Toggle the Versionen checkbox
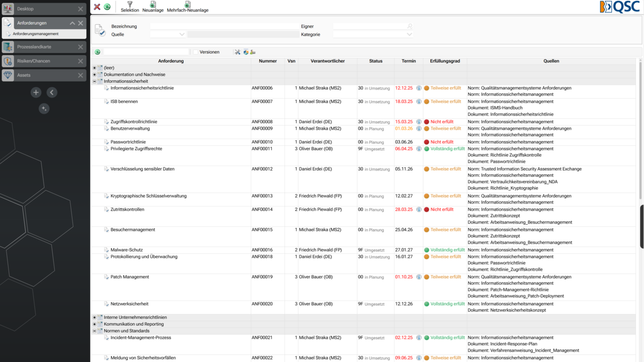The image size is (644, 362). pyautogui.click(x=196, y=52)
